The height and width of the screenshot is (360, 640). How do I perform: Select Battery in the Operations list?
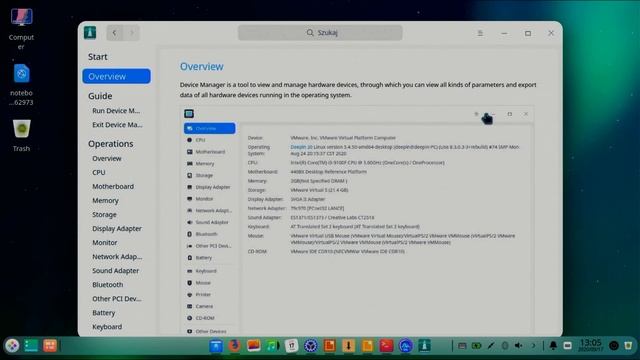point(103,313)
